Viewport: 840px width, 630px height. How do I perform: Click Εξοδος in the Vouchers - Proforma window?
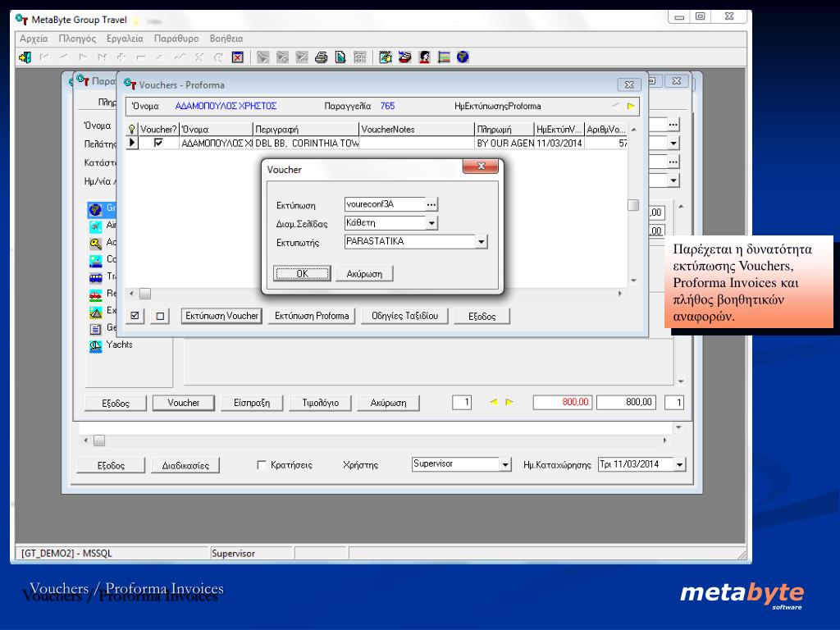pyautogui.click(x=482, y=316)
